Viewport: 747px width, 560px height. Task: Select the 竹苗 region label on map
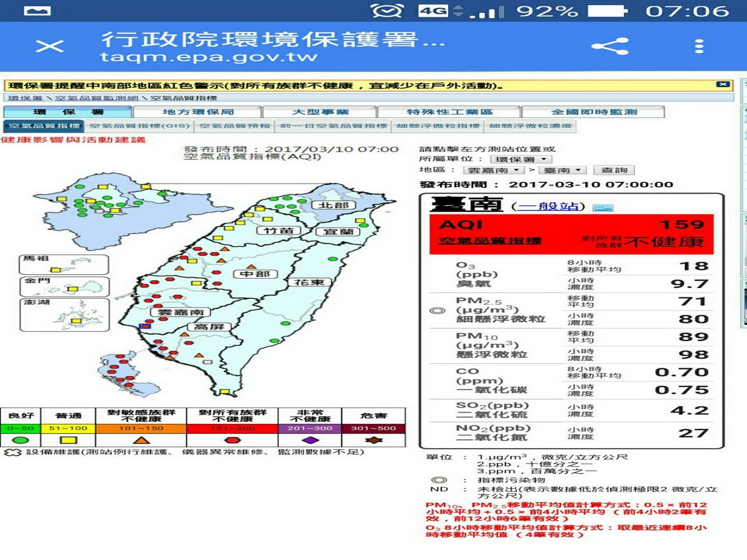pyautogui.click(x=280, y=231)
